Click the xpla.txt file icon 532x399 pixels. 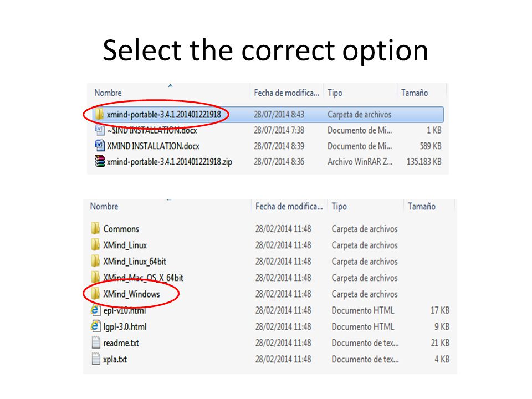point(96,359)
